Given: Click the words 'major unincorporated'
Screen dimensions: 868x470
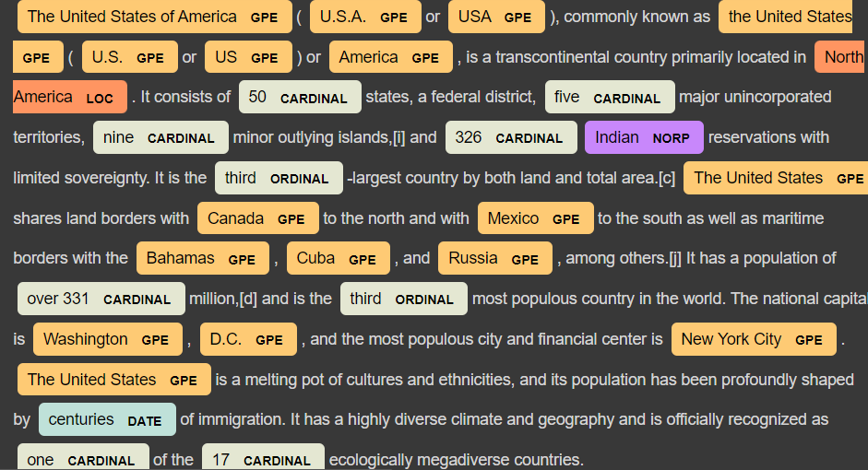Looking at the screenshot, I should pos(755,97).
